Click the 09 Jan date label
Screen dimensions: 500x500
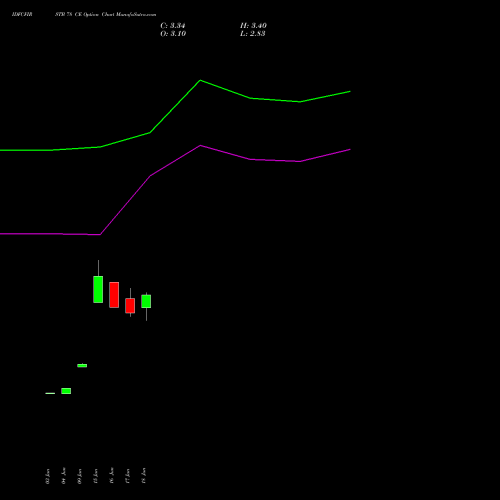coord(79,476)
